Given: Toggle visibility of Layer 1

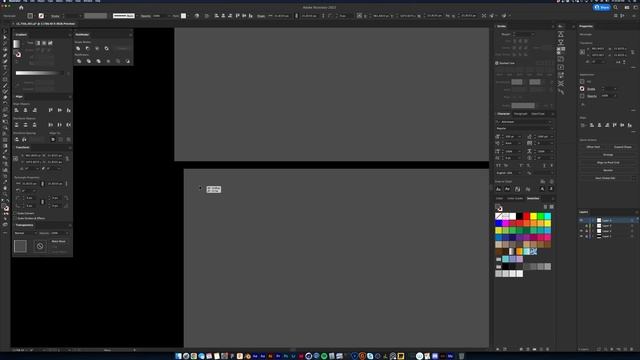Looking at the screenshot, I should pyautogui.click(x=582, y=236).
